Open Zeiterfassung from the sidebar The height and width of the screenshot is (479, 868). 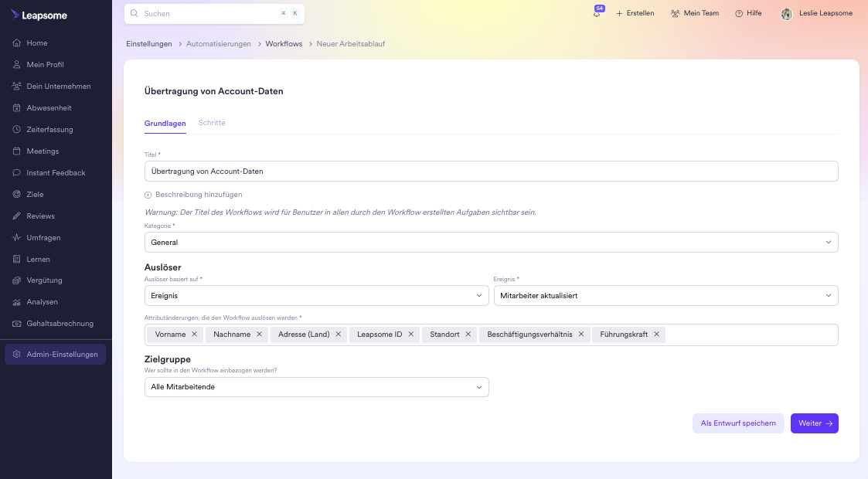[48, 130]
